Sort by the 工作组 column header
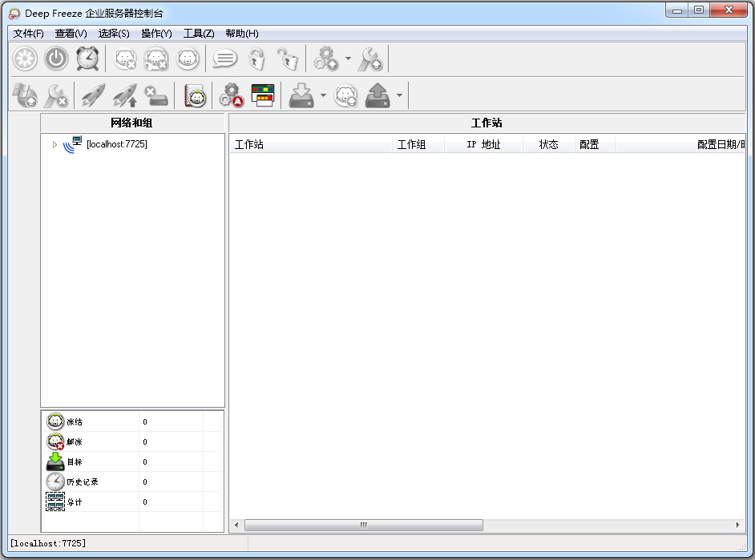 point(418,144)
